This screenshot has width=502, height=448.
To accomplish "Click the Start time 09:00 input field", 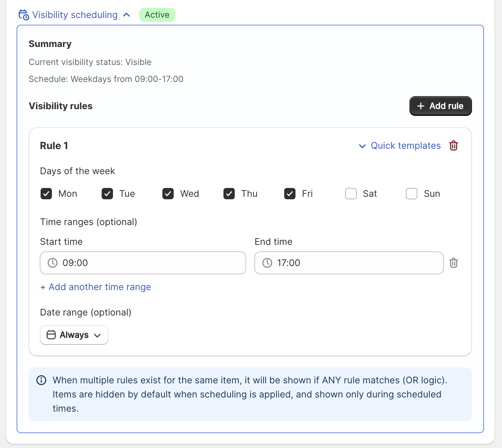I will click(x=143, y=263).
